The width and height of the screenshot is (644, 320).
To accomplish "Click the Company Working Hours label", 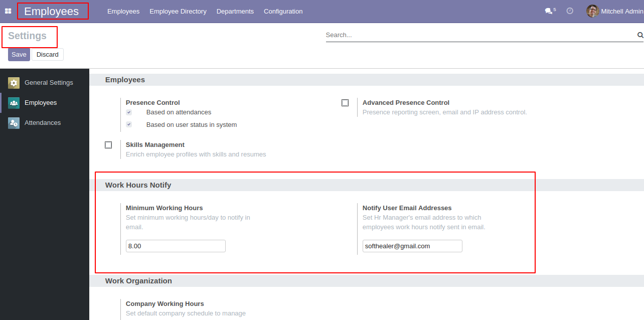I will tap(165, 304).
